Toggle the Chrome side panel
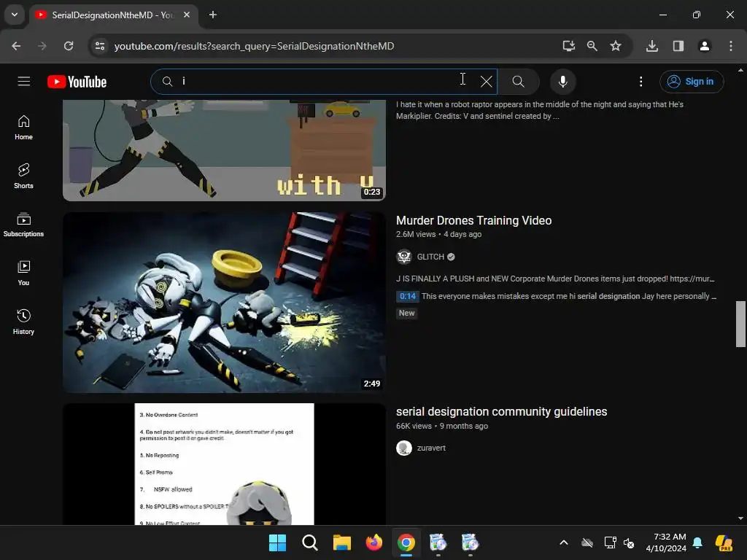Viewport: 747px width, 560px height. coord(678,46)
